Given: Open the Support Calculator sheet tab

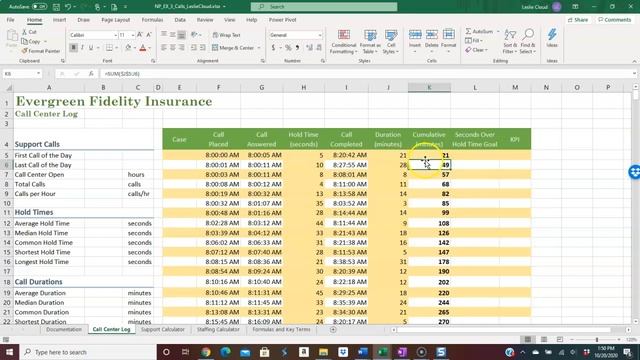Looking at the screenshot, I should [162, 329].
